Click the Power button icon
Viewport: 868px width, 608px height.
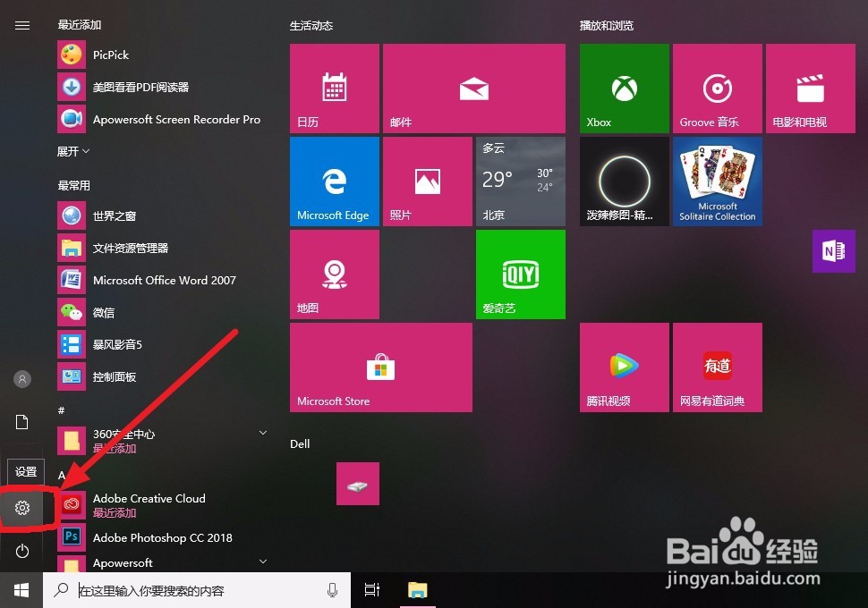point(22,551)
